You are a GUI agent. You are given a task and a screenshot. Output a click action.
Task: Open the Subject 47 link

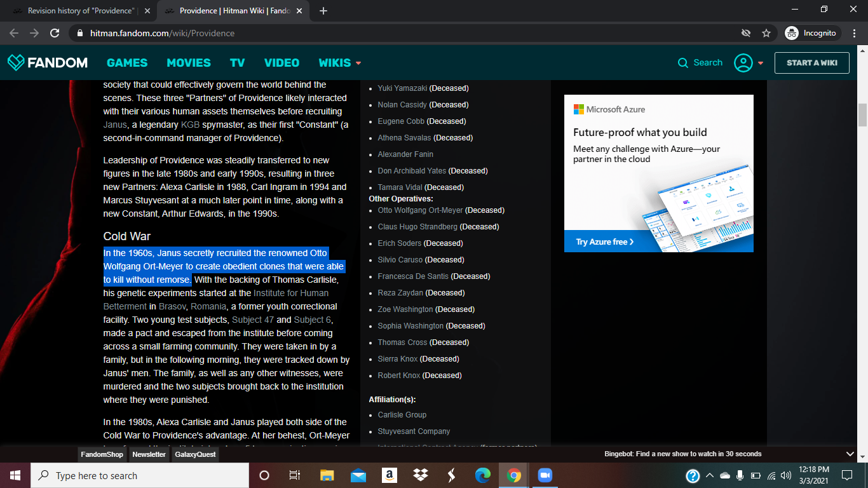point(253,320)
